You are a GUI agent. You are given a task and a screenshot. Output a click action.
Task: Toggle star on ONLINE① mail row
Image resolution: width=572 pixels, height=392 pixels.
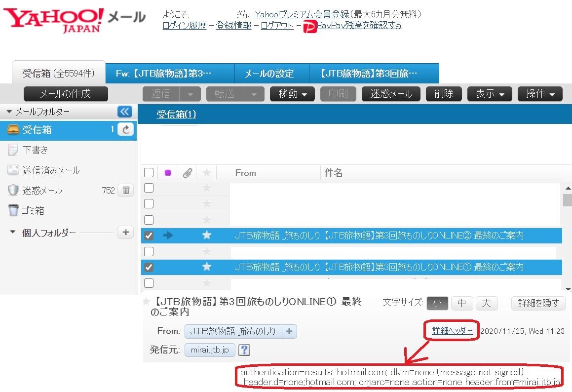tap(206, 267)
